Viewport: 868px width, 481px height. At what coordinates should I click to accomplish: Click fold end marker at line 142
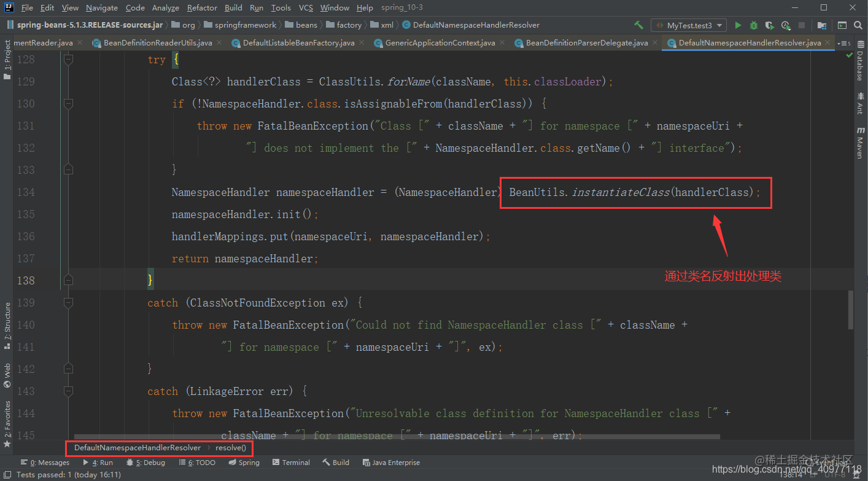(68, 369)
